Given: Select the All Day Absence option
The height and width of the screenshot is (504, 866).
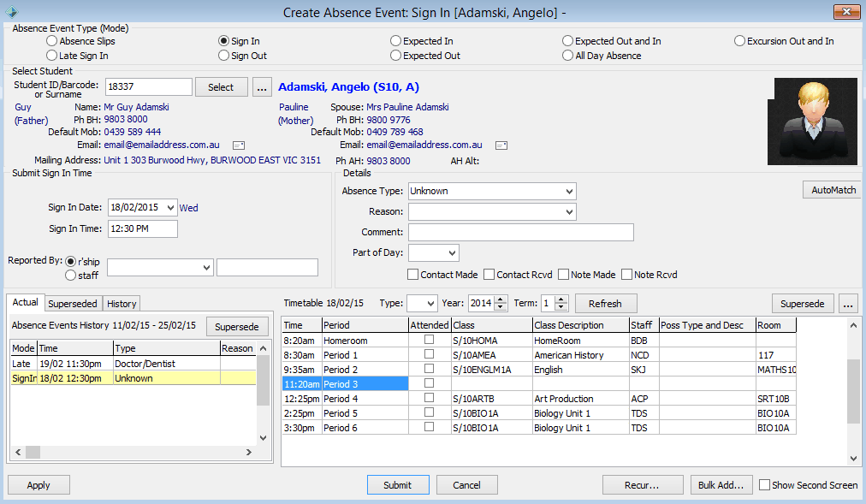Looking at the screenshot, I should (x=567, y=56).
